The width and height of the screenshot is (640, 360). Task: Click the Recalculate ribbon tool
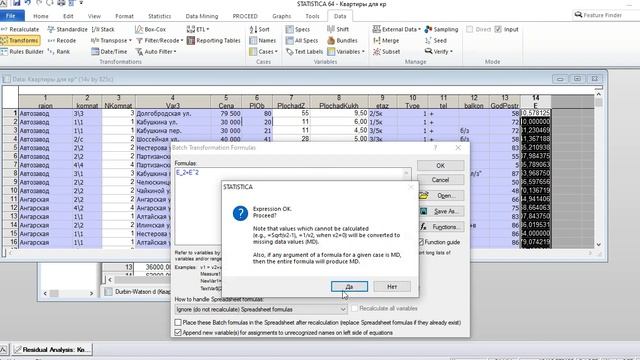(x=20, y=29)
